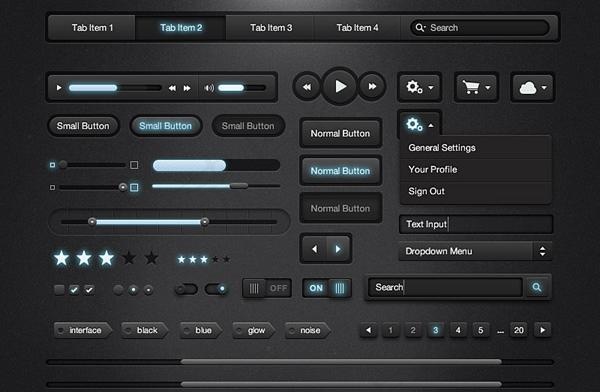Select the third radio button
Image resolution: width=600 pixels, height=392 pixels.
[148, 290]
